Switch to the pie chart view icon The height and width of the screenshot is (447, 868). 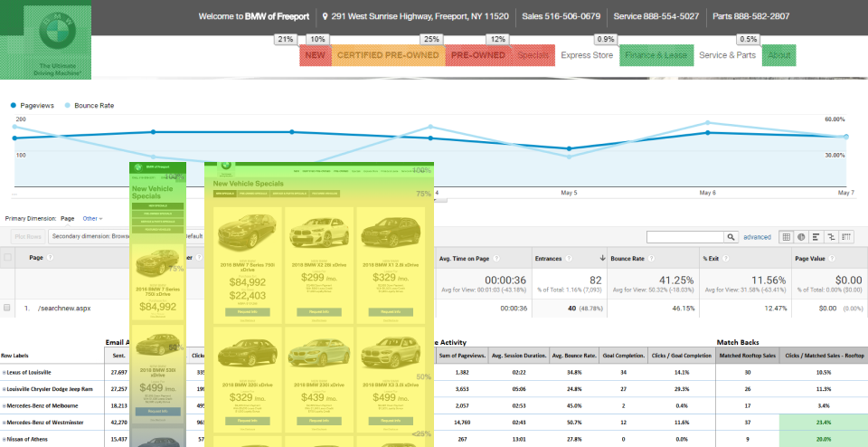pyautogui.click(x=800, y=237)
